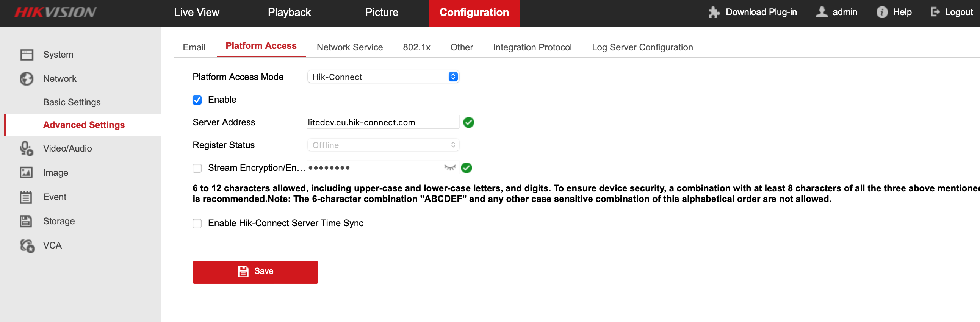980x322 pixels.
Task: Select the Platform Access tab
Action: point(261,46)
